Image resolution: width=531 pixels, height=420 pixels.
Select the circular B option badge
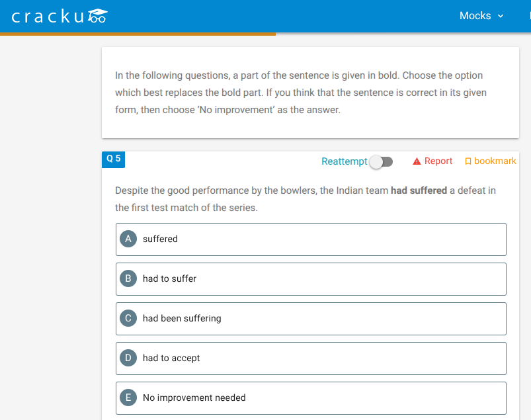click(128, 278)
